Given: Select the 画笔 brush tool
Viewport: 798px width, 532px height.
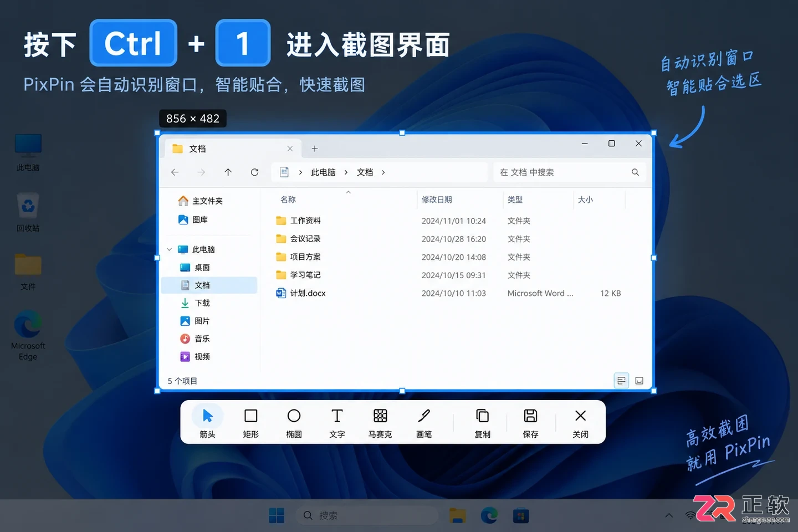Looking at the screenshot, I should point(424,423).
